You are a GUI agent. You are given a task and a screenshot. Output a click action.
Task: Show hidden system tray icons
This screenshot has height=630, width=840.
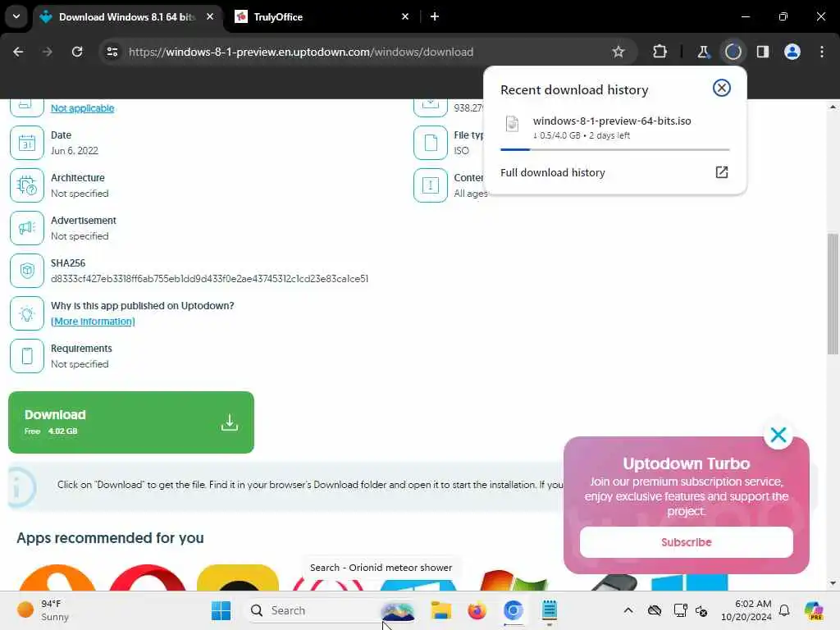click(628, 610)
